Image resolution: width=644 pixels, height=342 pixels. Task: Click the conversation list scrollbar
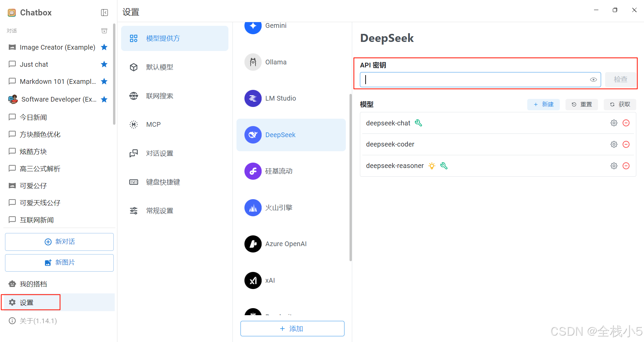114,74
